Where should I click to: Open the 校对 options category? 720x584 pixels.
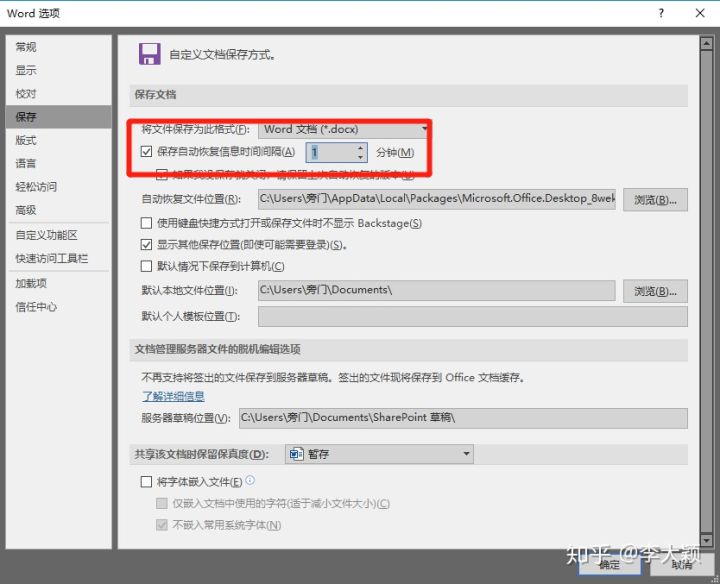[59, 94]
